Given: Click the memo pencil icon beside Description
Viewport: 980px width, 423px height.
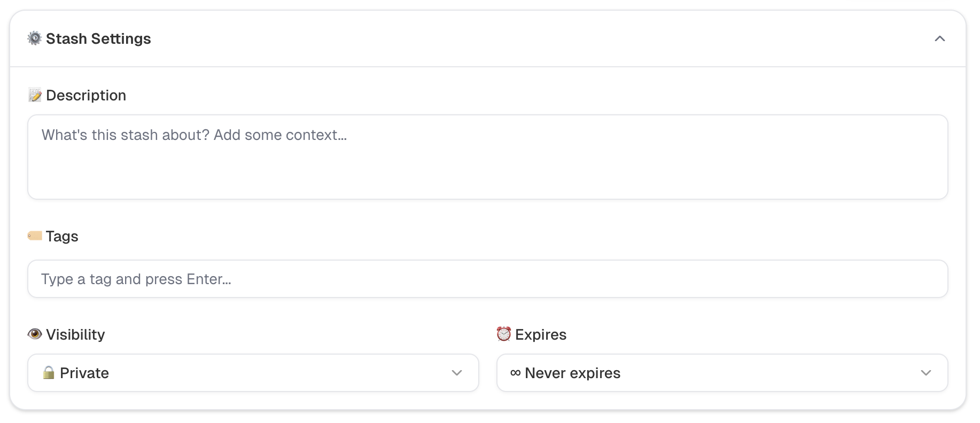Looking at the screenshot, I should (35, 95).
